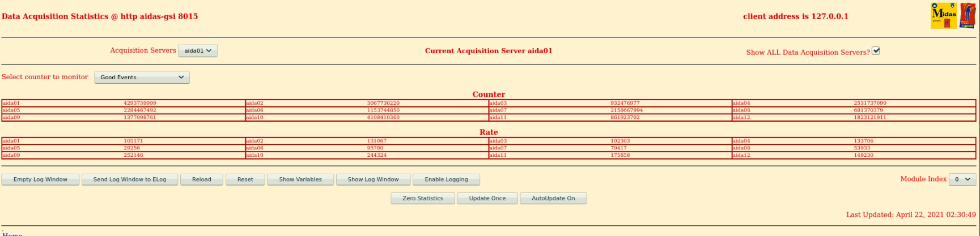The image size is (980, 236).
Task: Click the Module Index label
Action: [923, 179]
